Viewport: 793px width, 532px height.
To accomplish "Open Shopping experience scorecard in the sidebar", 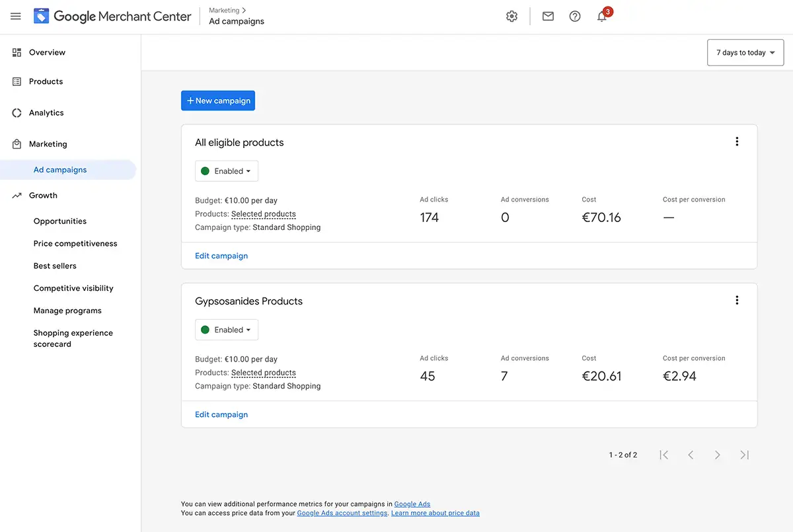I will point(73,338).
